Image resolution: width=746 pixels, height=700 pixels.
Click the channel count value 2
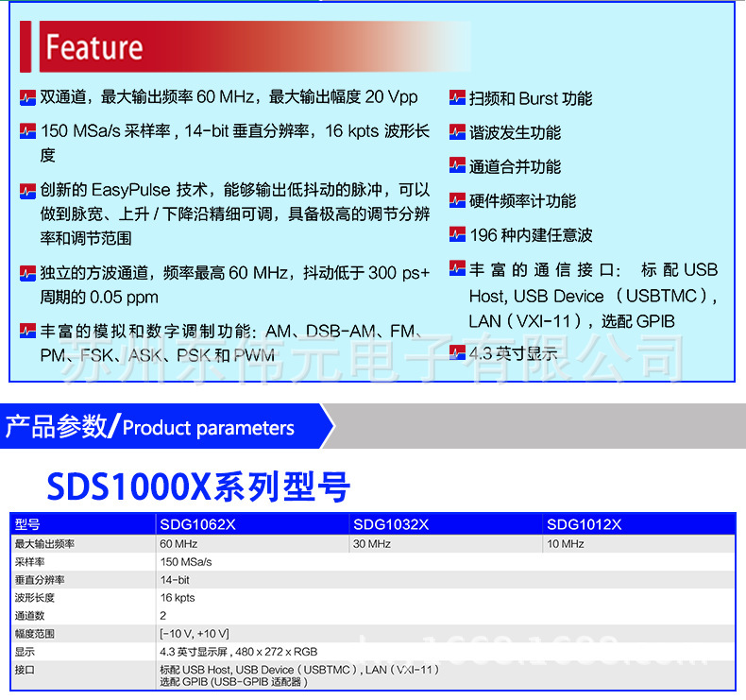(x=163, y=616)
